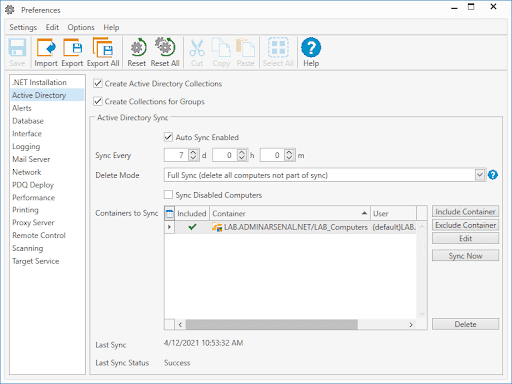Click the Delete Mode help question icon

[x=493, y=175]
